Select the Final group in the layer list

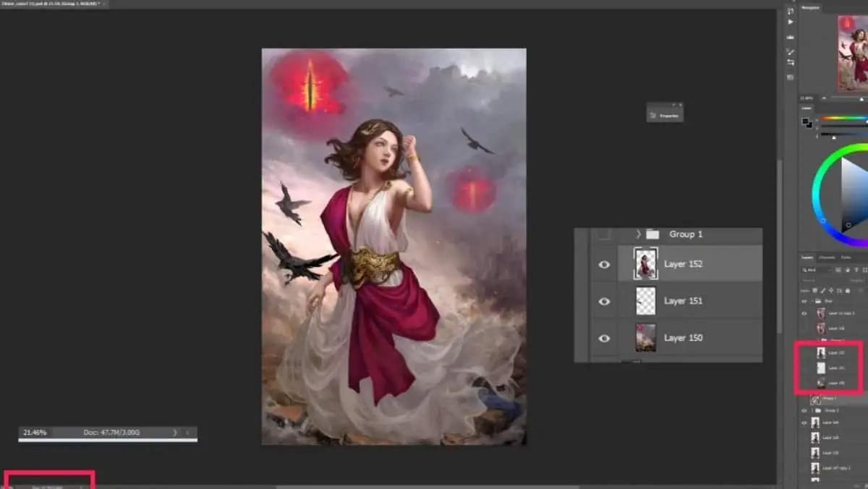[x=829, y=300]
